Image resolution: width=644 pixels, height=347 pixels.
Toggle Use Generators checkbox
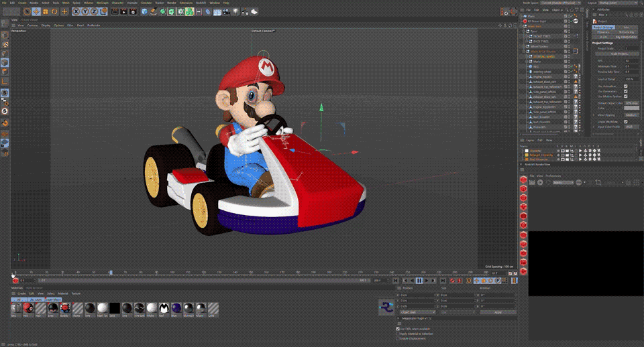(625, 91)
